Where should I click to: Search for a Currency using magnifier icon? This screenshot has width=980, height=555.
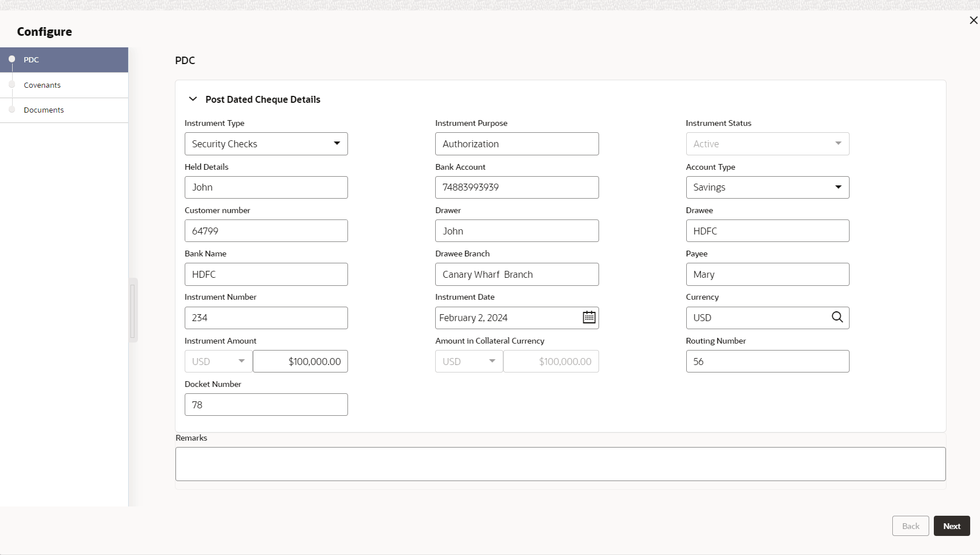[837, 317]
